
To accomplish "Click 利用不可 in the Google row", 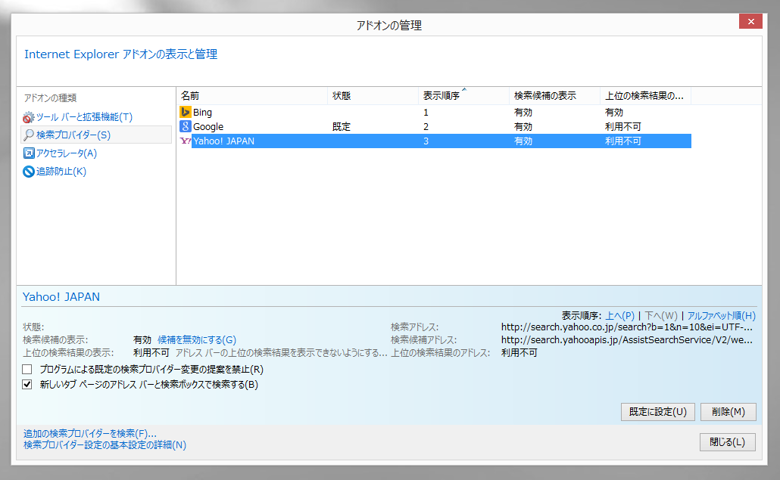I will [x=623, y=127].
